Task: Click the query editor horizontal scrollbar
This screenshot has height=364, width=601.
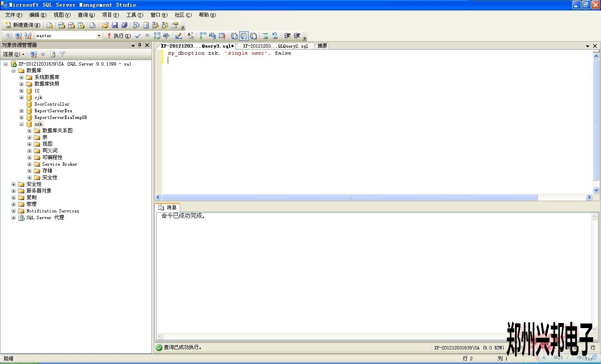Action: pos(350,197)
